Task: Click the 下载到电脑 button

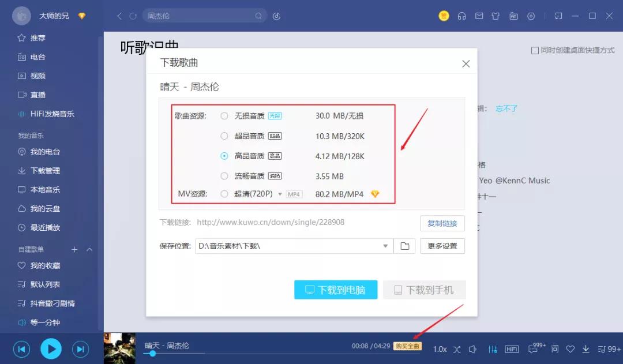Action: (x=336, y=290)
